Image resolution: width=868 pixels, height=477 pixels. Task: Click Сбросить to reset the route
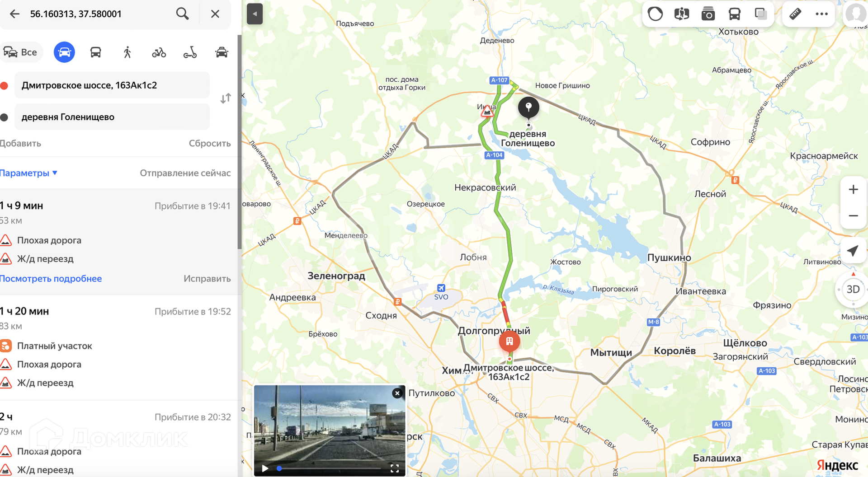click(x=210, y=143)
